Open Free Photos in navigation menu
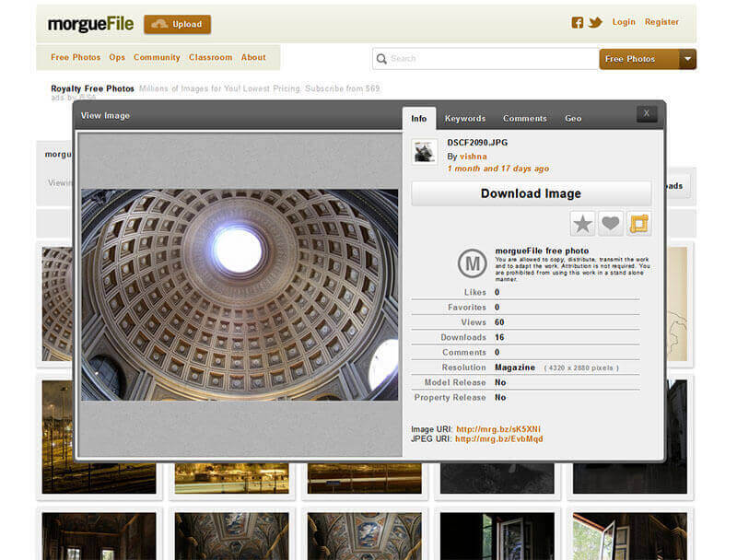The width and height of the screenshot is (737, 560). [76, 57]
